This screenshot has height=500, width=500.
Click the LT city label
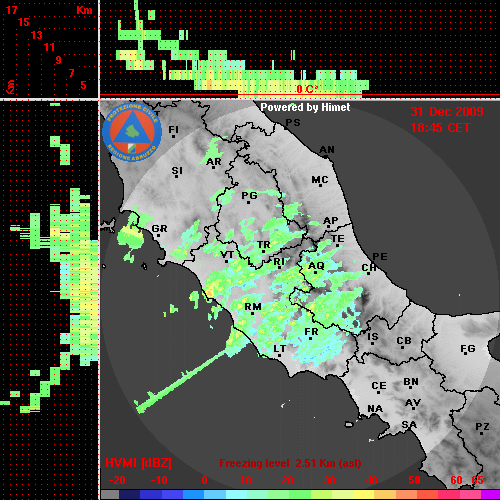(280, 349)
